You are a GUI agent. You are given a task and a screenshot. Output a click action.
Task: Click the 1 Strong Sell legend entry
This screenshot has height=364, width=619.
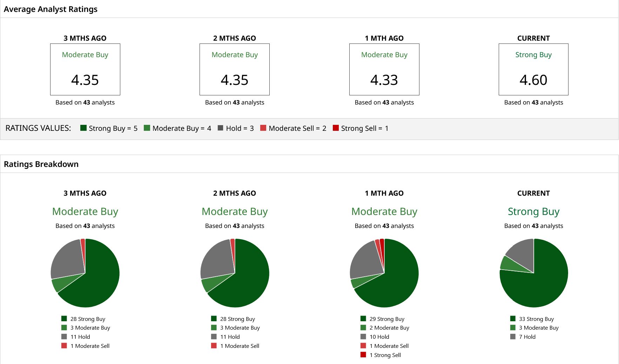coord(381,355)
